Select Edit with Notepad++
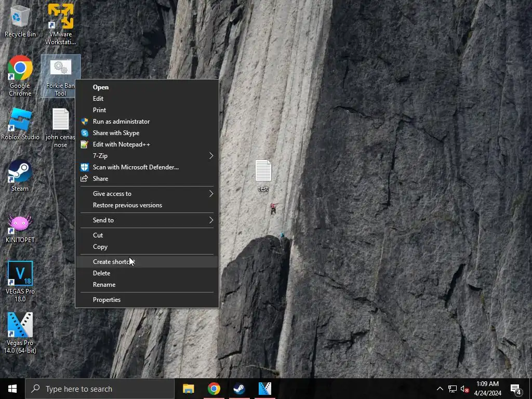532x399 pixels. [147, 144]
